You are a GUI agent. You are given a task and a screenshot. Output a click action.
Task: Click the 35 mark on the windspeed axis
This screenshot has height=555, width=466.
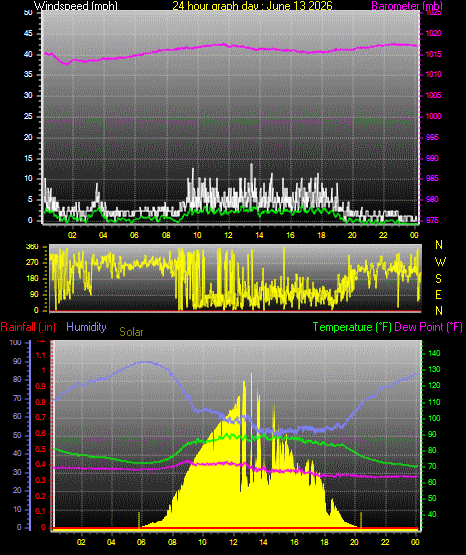point(28,74)
